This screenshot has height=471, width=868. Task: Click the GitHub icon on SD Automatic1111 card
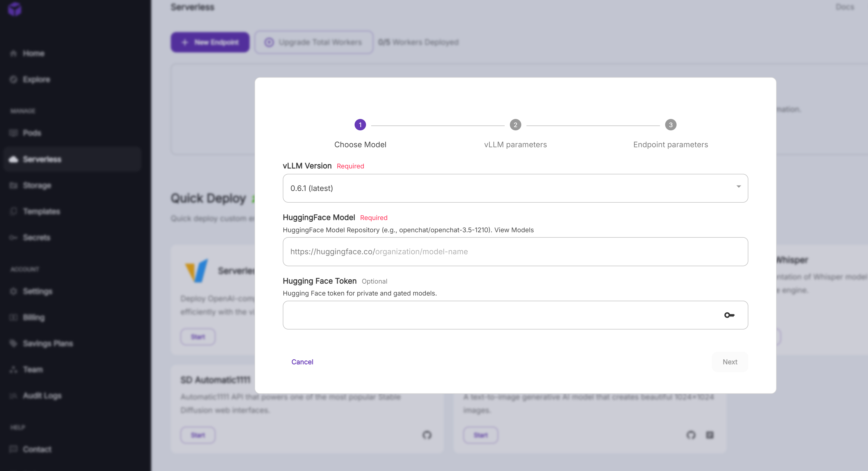[427, 435]
